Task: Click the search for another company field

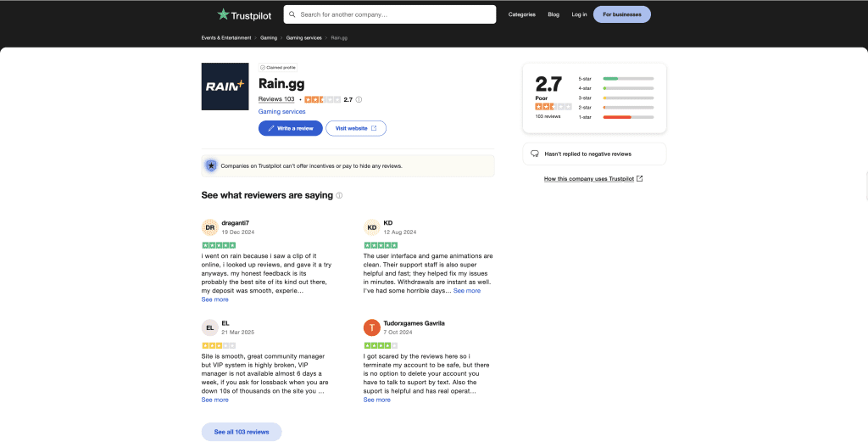Action: tap(394, 14)
